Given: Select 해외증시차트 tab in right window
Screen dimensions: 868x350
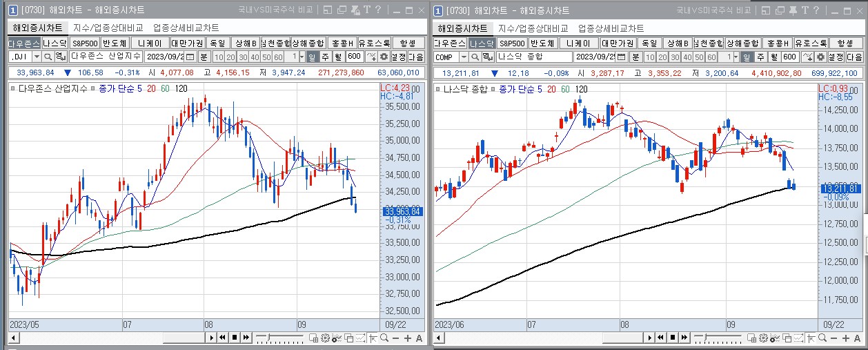Looking at the screenshot, I should 462,28.
